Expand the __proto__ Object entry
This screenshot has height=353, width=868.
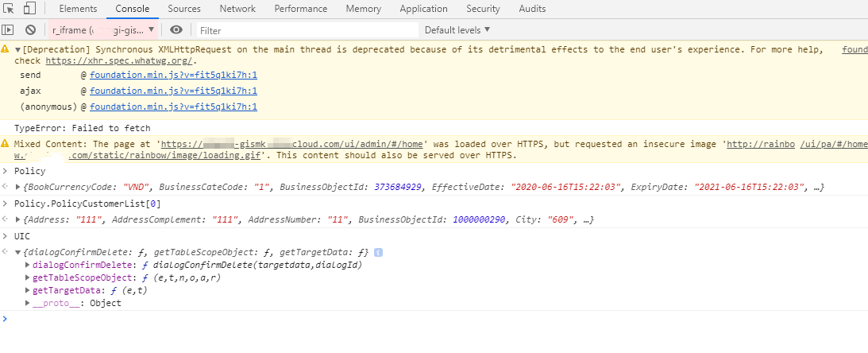tap(29, 303)
